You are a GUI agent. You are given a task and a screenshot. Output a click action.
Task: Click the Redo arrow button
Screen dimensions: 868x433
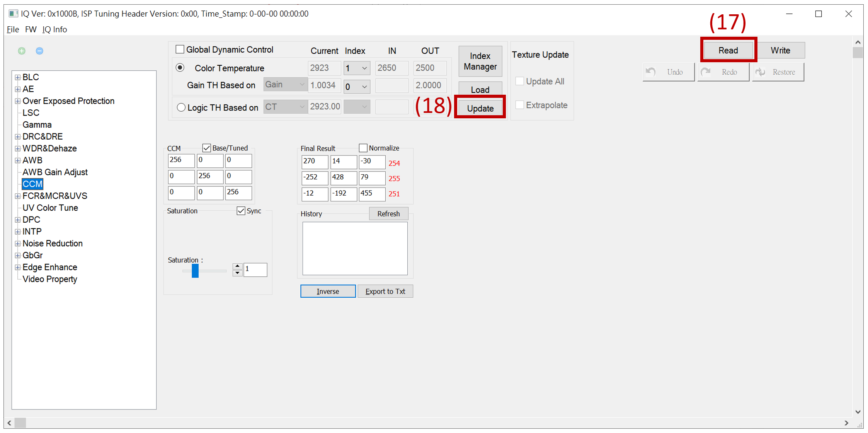coord(723,72)
